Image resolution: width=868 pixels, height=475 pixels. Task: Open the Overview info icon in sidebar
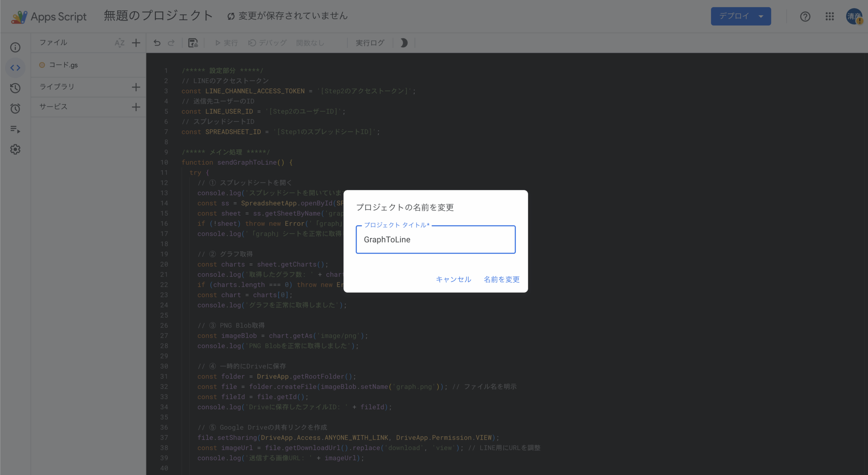15,47
